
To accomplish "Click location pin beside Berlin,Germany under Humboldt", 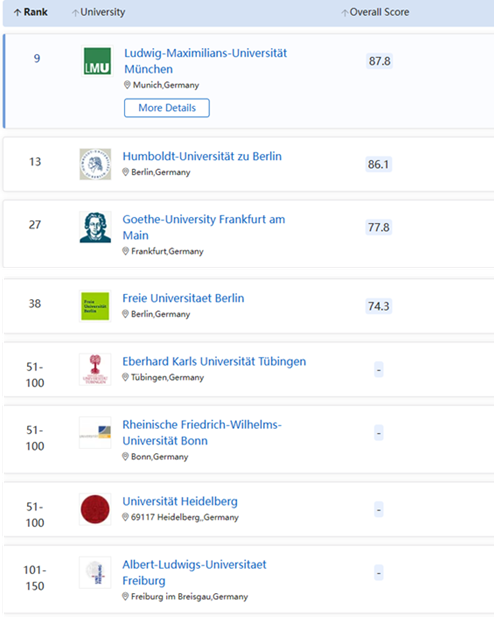I will (126, 172).
